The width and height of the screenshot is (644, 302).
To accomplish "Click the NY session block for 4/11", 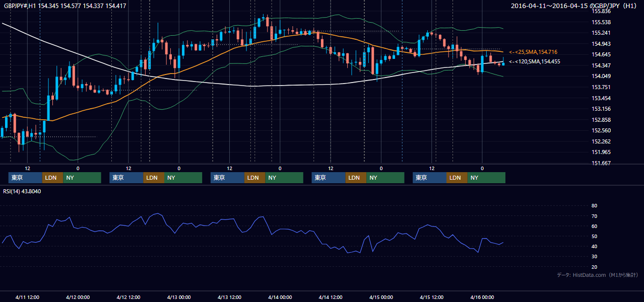I will [x=82, y=178].
